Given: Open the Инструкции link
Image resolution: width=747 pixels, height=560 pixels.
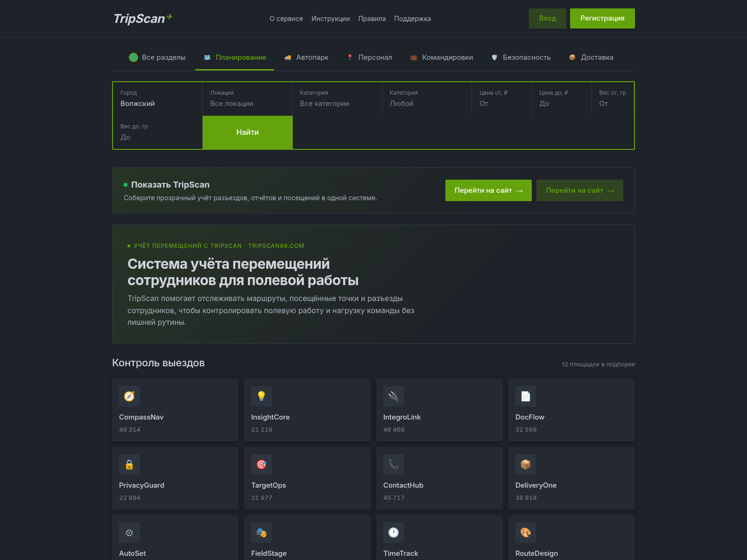Looking at the screenshot, I should coord(331,19).
